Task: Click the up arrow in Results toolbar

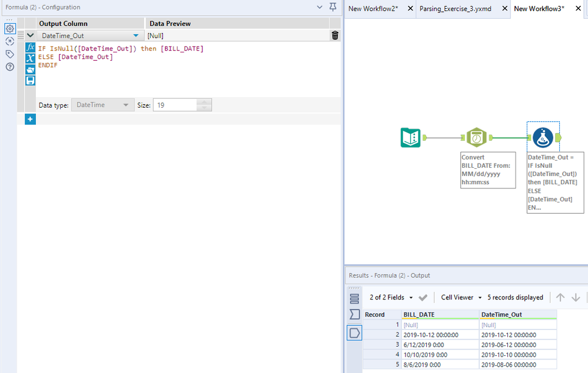Action: [x=560, y=297]
